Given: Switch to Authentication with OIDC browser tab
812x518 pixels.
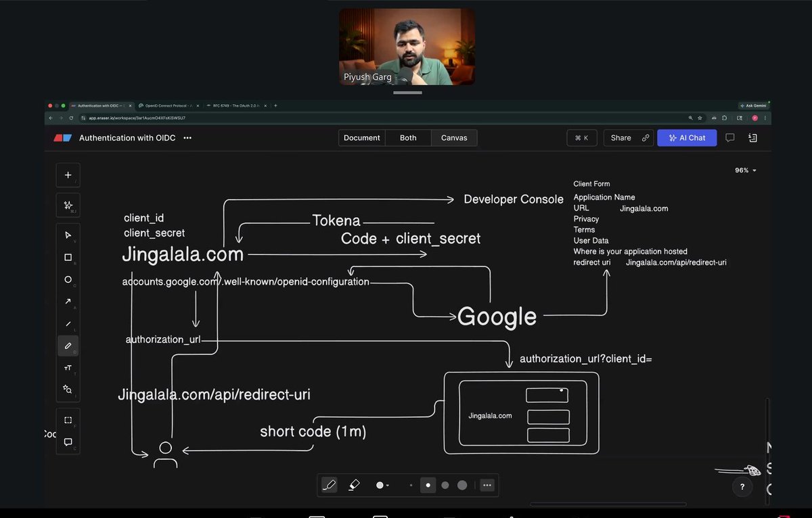Looking at the screenshot, I should tap(103, 105).
